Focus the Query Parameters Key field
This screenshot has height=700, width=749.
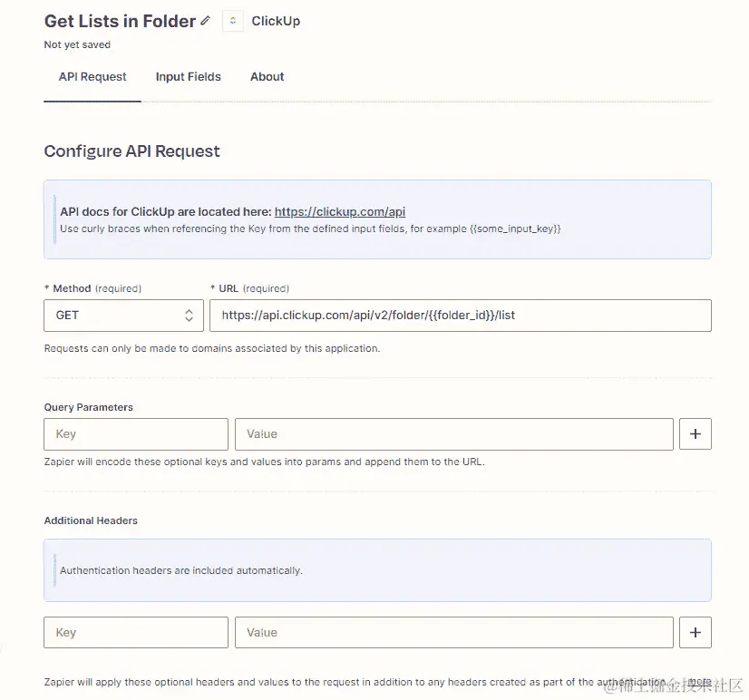(136, 434)
